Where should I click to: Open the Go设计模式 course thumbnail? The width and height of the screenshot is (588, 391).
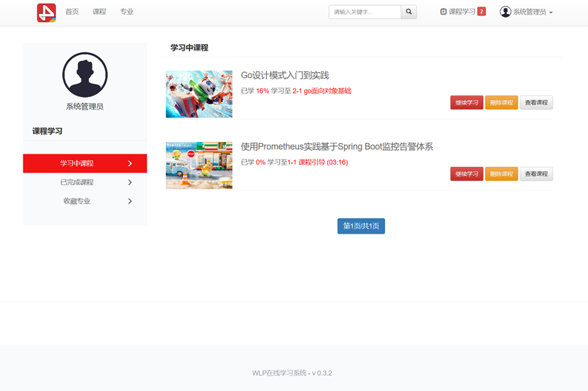click(x=199, y=94)
